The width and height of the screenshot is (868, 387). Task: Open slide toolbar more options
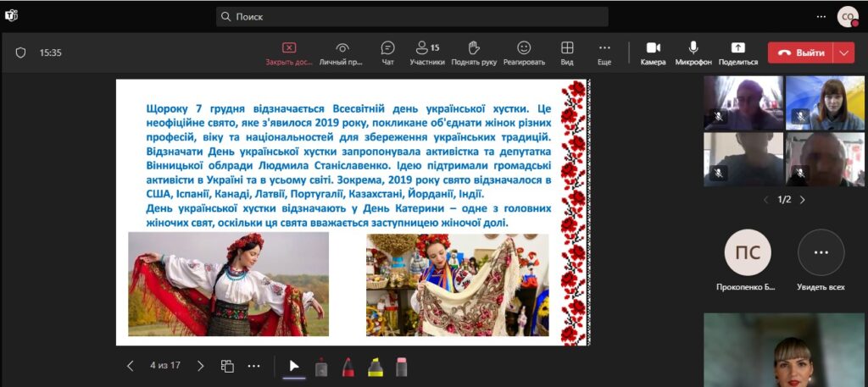(253, 366)
